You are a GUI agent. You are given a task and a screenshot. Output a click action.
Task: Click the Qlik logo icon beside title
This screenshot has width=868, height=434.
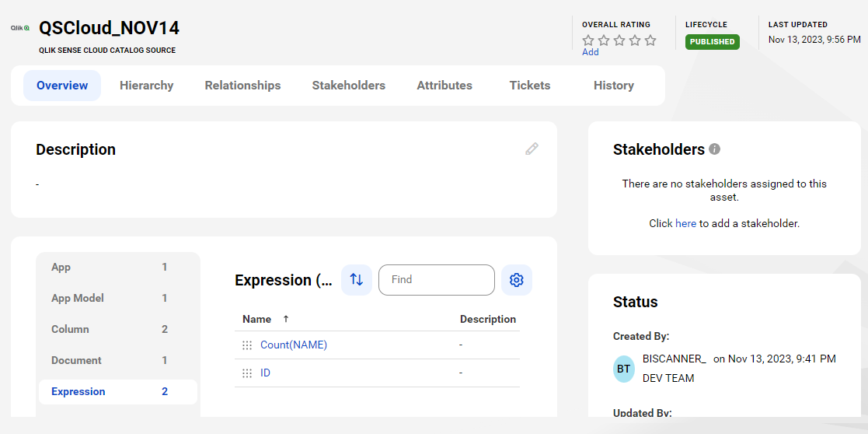[x=20, y=28]
